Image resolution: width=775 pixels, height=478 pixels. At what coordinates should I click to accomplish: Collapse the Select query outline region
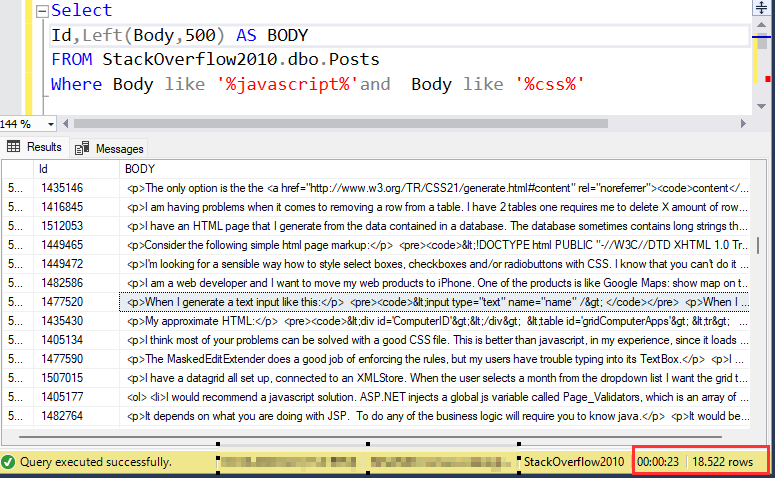(43, 11)
